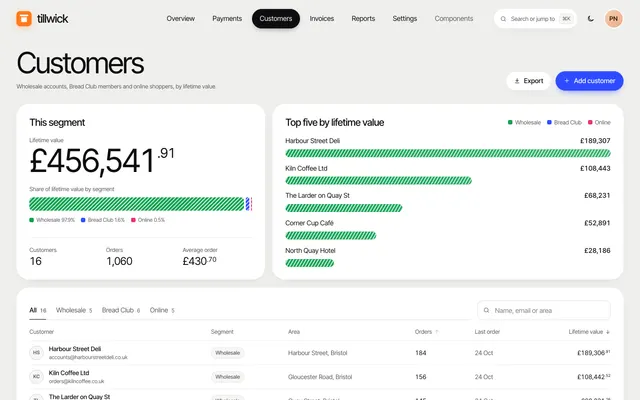Click the The Larder on Quay St table row
Image resolution: width=640 pixels, height=400 pixels.
point(320,396)
